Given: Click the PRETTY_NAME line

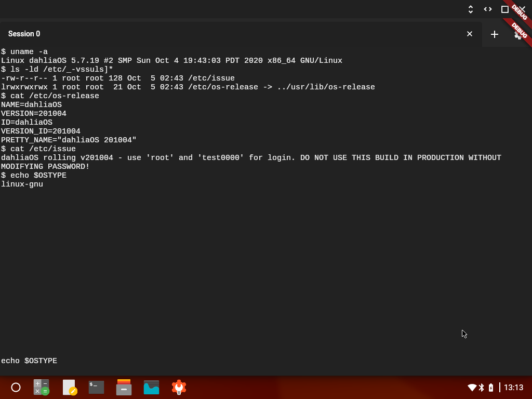Looking at the screenshot, I should [69, 140].
